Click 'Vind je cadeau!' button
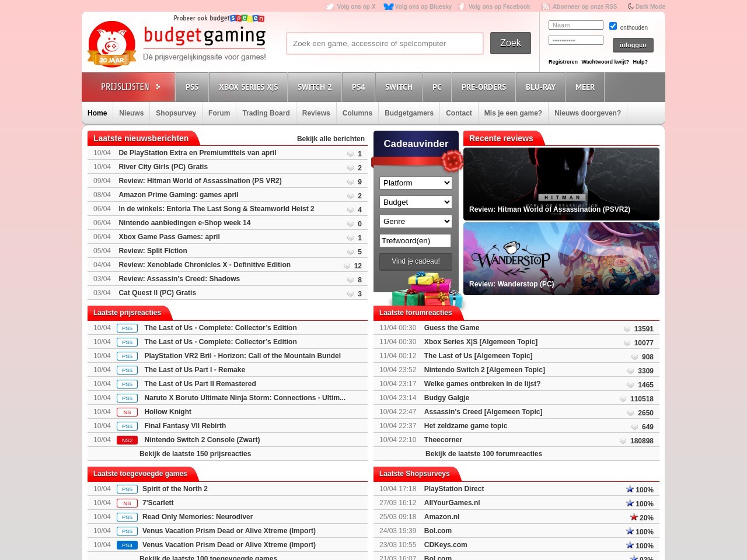The height and width of the screenshot is (560, 747). 416,261
